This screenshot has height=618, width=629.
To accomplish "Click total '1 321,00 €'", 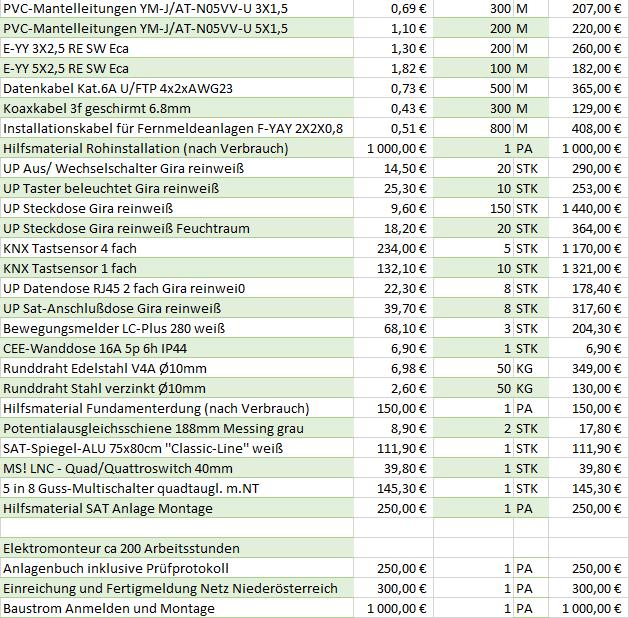I will (592, 269).
